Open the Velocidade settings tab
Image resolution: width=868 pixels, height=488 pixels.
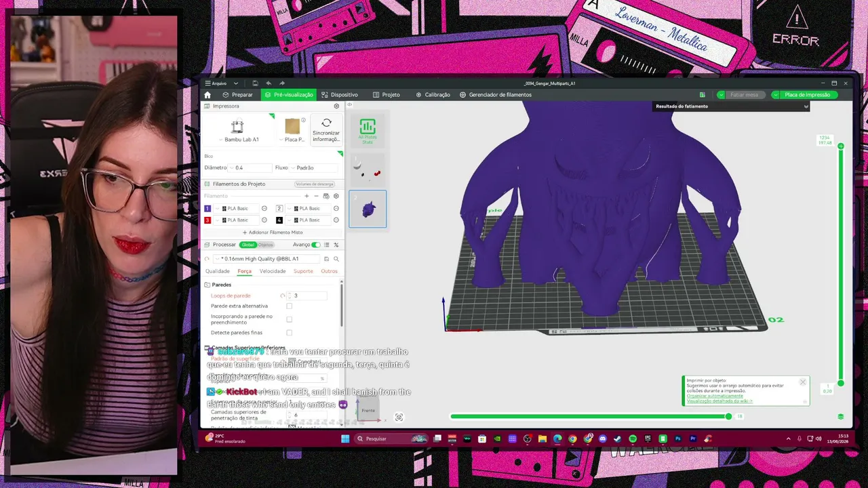click(273, 271)
